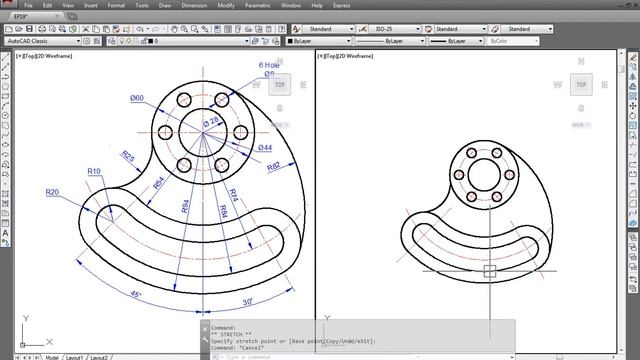640x360 pixels.
Task: Open the Dimension menu
Action: tap(194, 5)
